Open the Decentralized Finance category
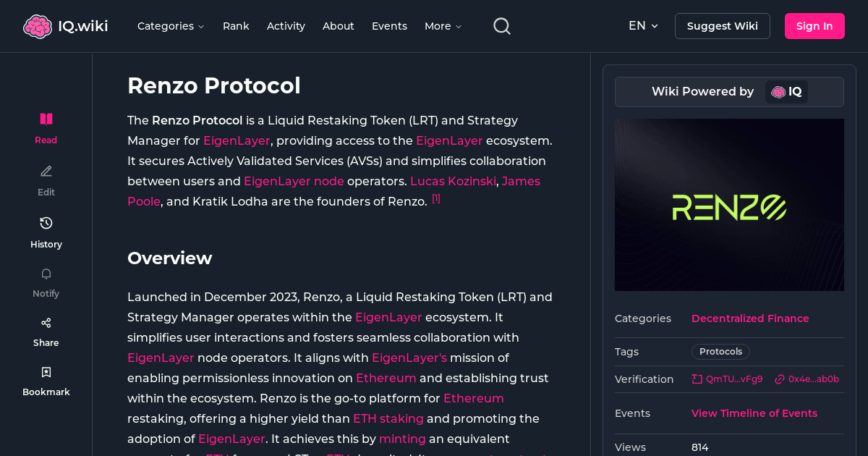Viewport: 868px width, 456px height. tap(750, 318)
